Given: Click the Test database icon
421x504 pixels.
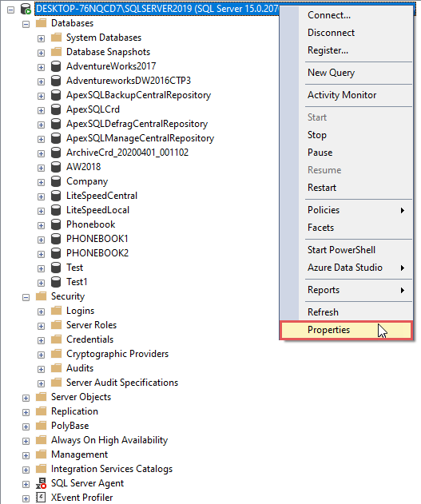Looking at the screenshot, I should click(56, 268).
